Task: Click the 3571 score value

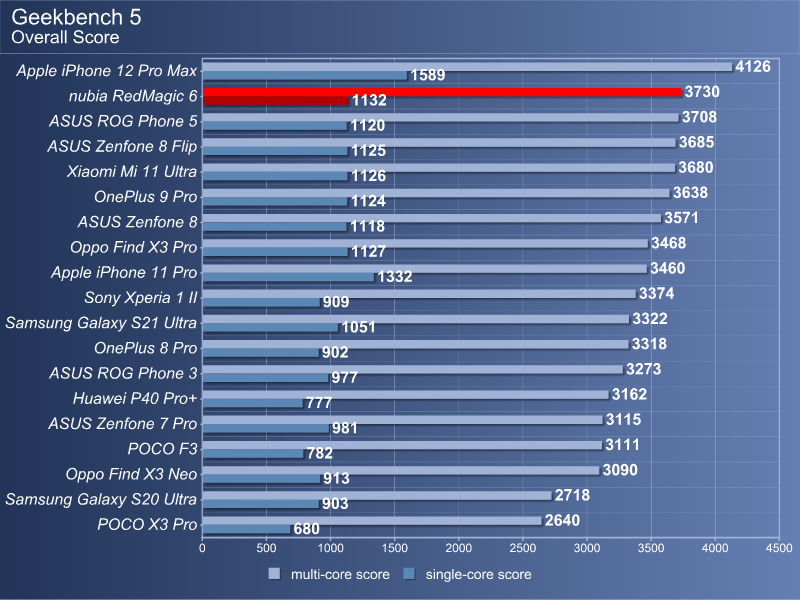Action: tap(681, 218)
